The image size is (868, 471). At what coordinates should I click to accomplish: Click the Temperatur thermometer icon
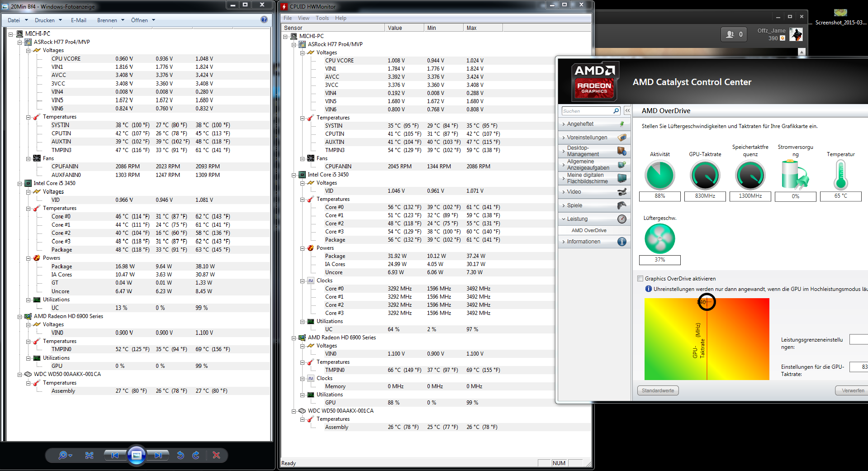point(841,175)
